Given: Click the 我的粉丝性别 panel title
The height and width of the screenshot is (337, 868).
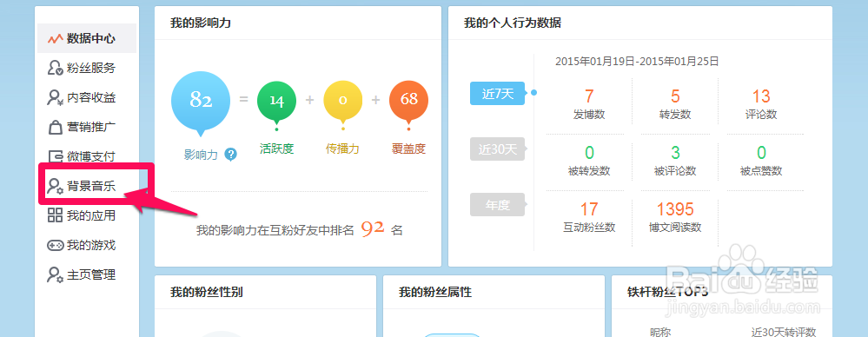Looking at the screenshot, I should (207, 292).
